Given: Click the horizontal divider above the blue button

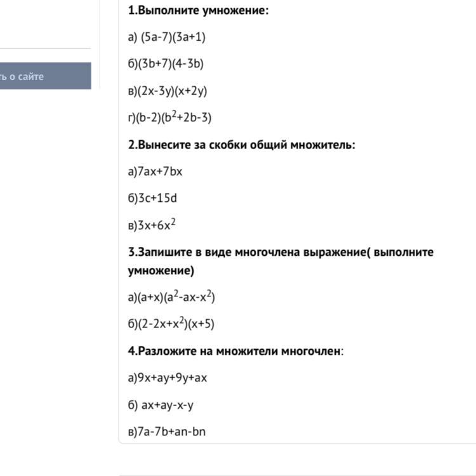Looking at the screenshot, I should [46, 48].
